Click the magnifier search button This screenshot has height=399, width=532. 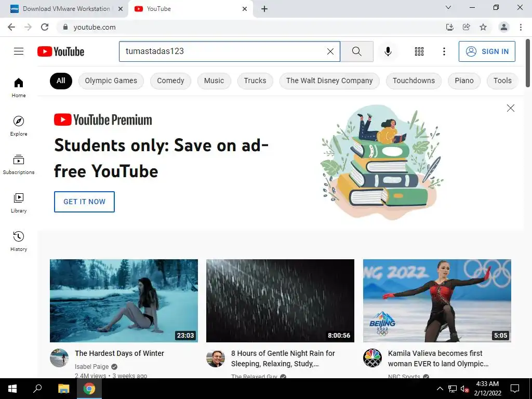pyautogui.click(x=356, y=51)
